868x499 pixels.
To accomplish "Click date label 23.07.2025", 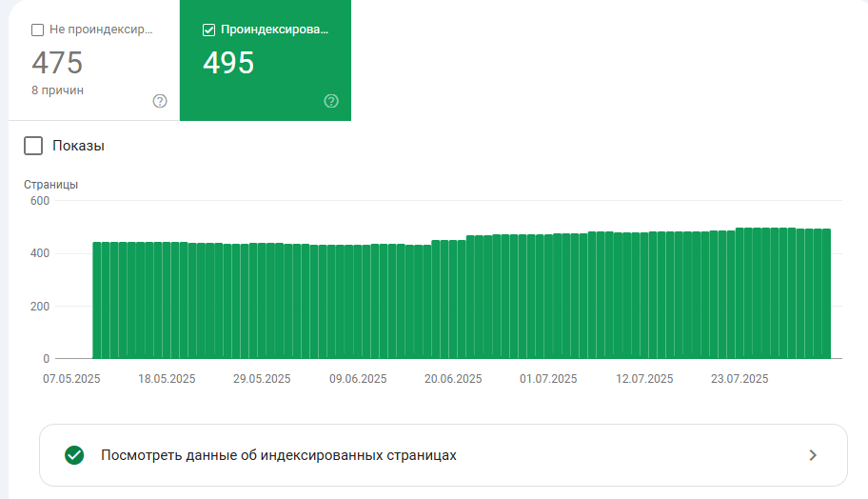I will (740, 379).
